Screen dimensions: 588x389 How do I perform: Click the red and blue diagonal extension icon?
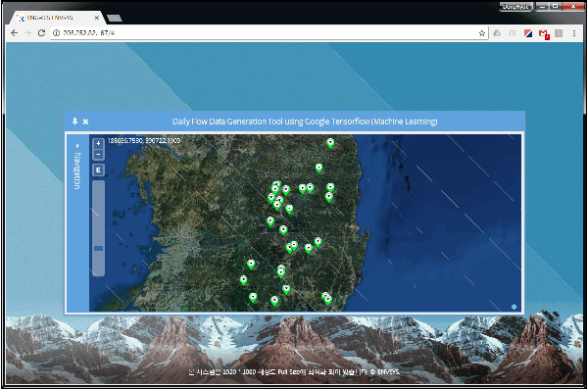528,33
